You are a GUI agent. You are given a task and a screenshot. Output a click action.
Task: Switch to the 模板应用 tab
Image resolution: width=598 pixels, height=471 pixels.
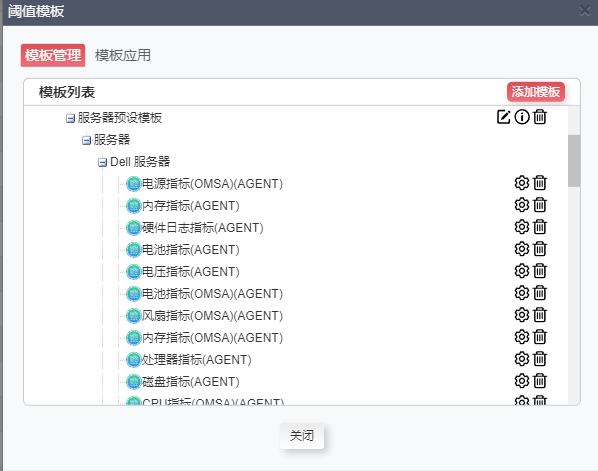(x=123, y=55)
